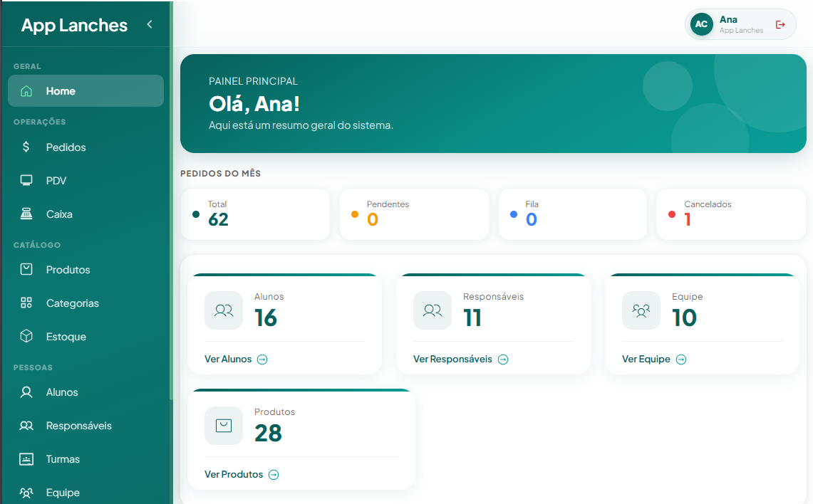The height and width of the screenshot is (504, 813).
Task: Click the Cancelados 1 orders card
Action: click(732, 214)
